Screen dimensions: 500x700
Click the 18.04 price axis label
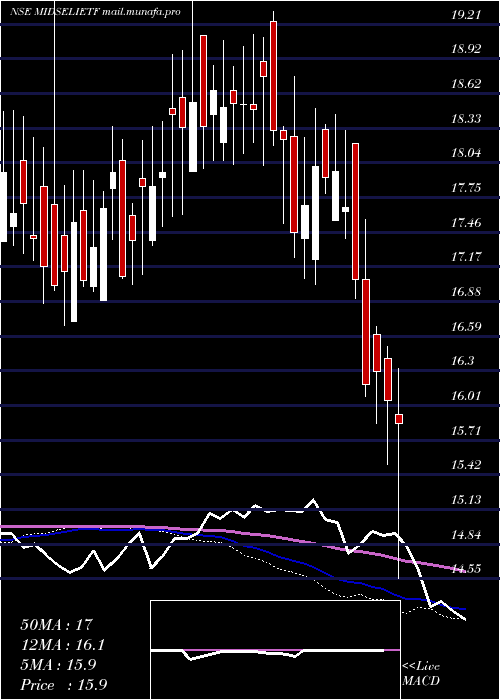coord(466,153)
